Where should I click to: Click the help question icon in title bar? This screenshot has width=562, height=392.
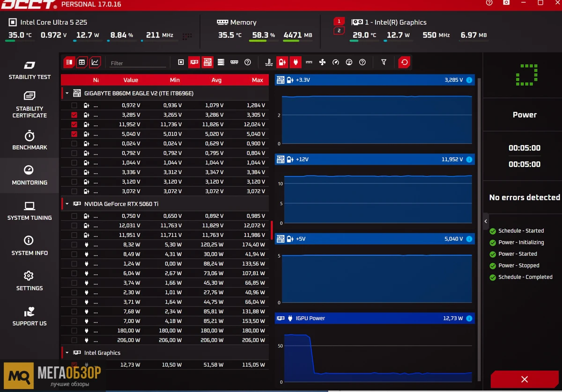pos(489,3)
